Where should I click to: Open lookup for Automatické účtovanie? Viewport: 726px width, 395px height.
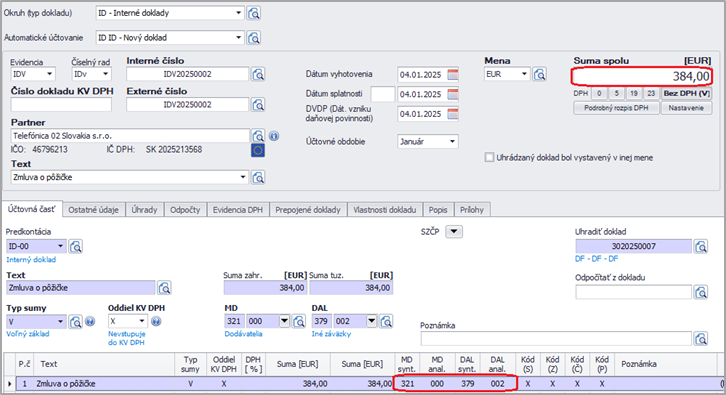coord(254,38)
